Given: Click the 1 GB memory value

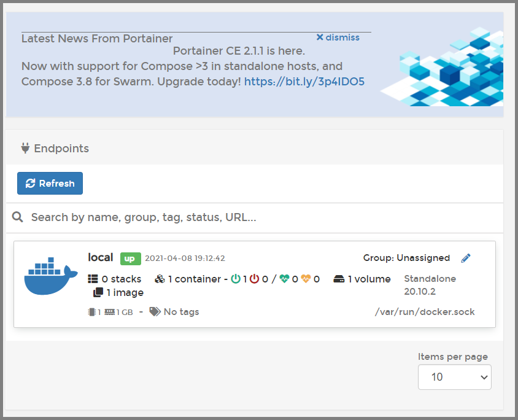Looking at the screenshot, I should (125, 312).
